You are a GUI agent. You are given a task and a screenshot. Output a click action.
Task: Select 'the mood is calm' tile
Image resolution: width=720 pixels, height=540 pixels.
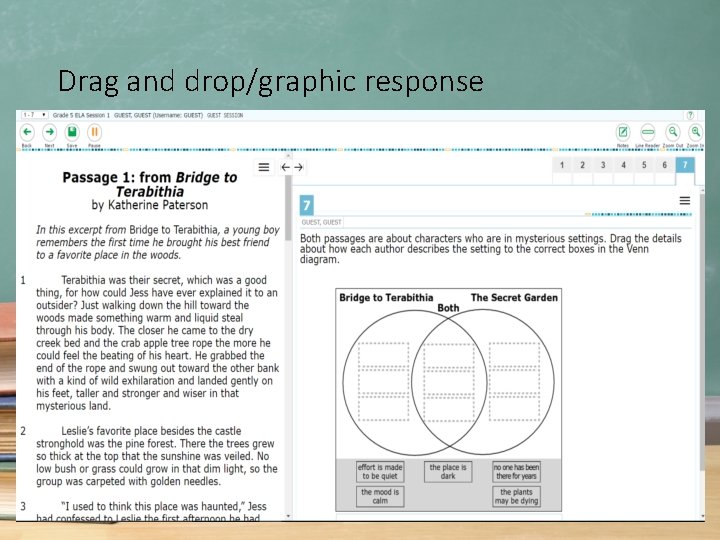380,496
